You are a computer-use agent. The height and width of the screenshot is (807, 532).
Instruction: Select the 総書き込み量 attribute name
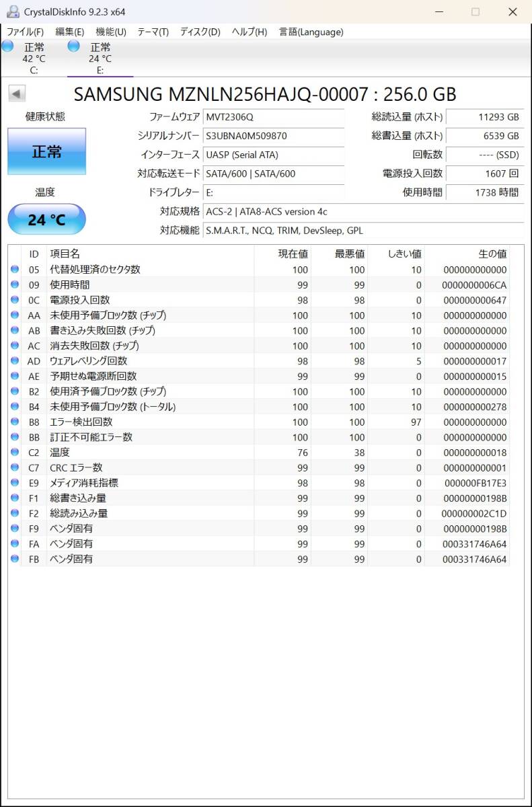coord(78,498)
